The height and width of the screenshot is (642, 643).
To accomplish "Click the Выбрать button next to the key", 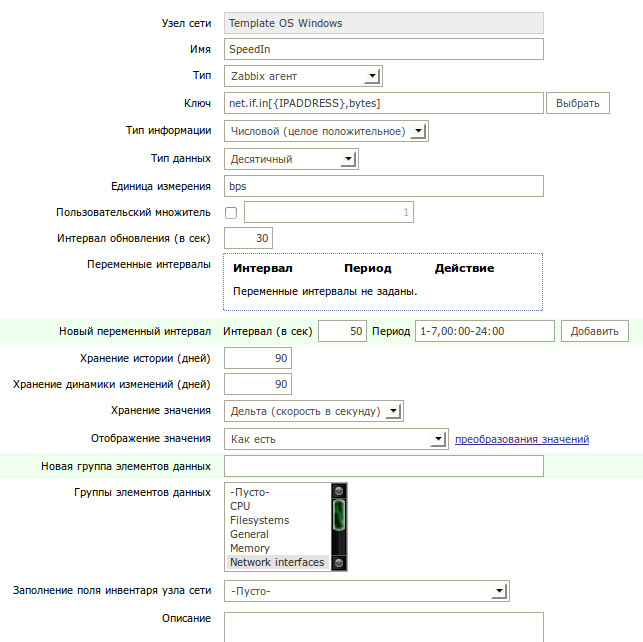I will (579, 103).
